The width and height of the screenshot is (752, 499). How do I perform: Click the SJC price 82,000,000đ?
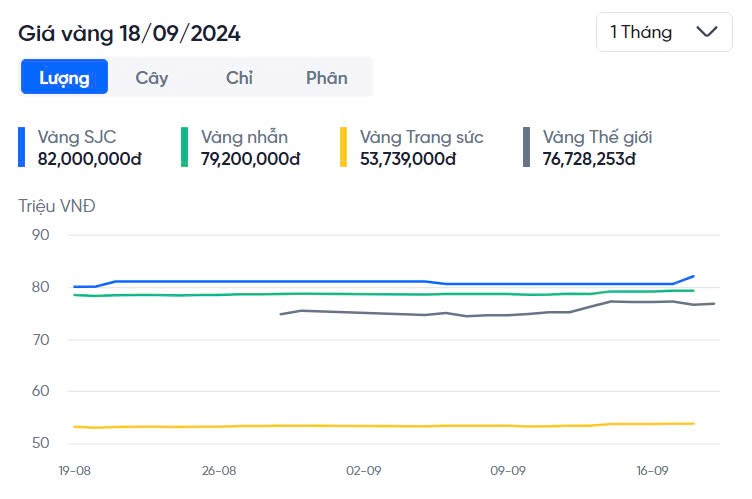click(x=89, y=158)
